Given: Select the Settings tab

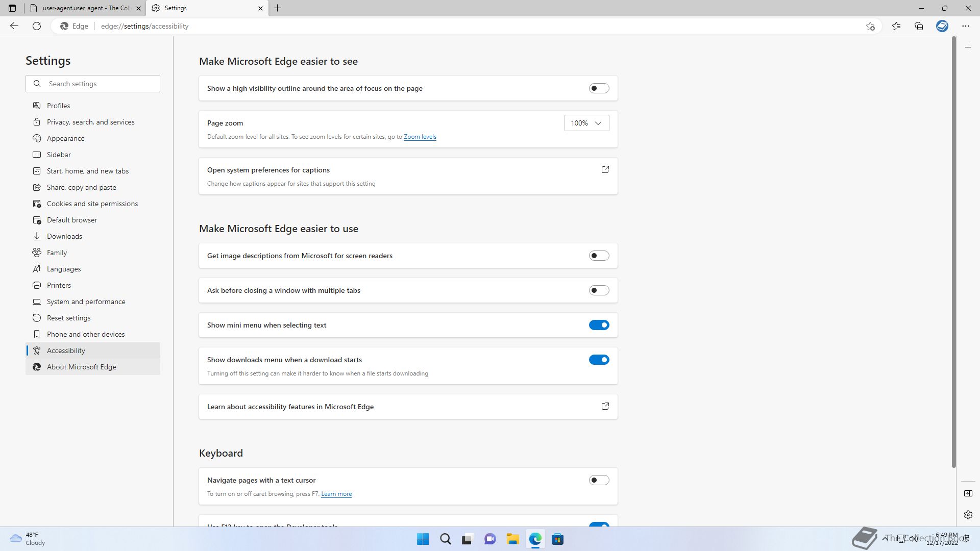Looking at the screenshot, I should click(x=207, y=8).
